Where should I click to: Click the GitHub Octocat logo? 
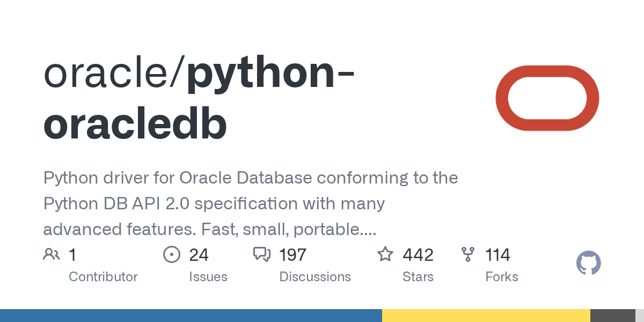589,263
